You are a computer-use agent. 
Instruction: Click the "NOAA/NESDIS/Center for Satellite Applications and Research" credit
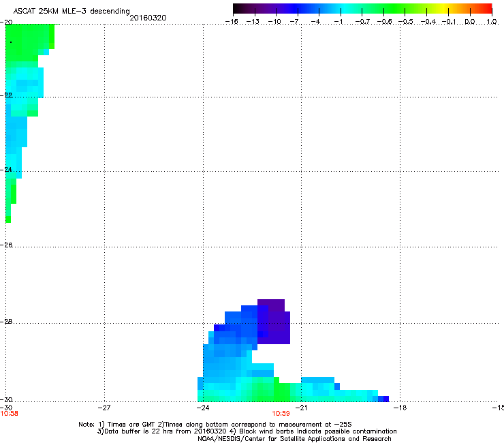point(294,439)
